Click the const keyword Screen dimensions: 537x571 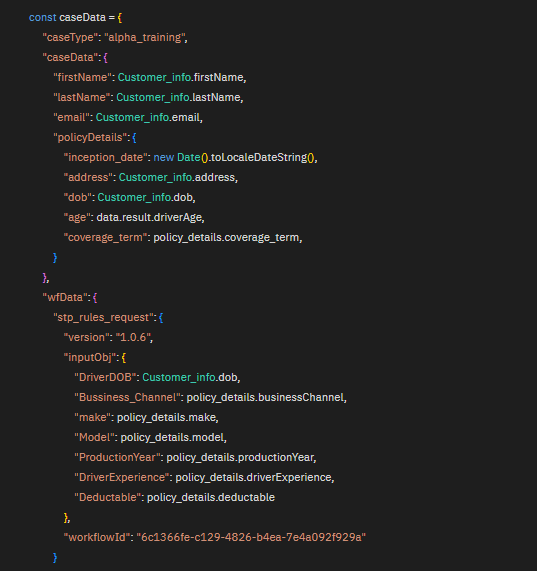click(42, 17)
